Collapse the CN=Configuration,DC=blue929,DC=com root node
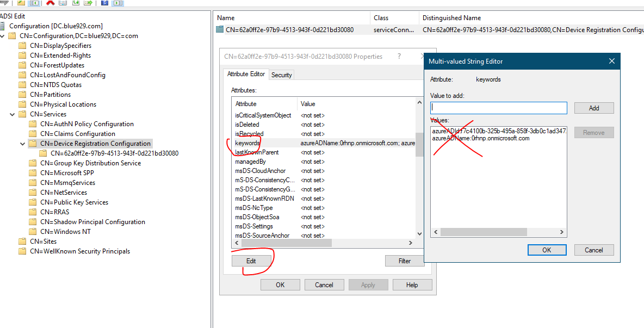Image resolution: width=644 pixels, height=328 pixels. (x=2, y=36)
